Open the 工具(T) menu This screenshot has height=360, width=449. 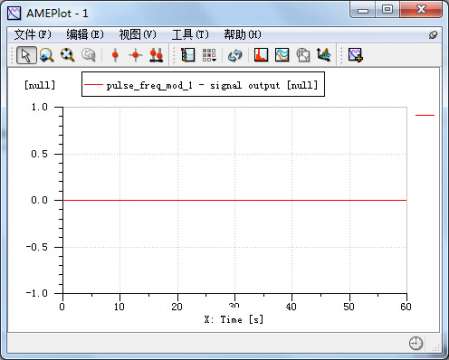coord(190,34)
